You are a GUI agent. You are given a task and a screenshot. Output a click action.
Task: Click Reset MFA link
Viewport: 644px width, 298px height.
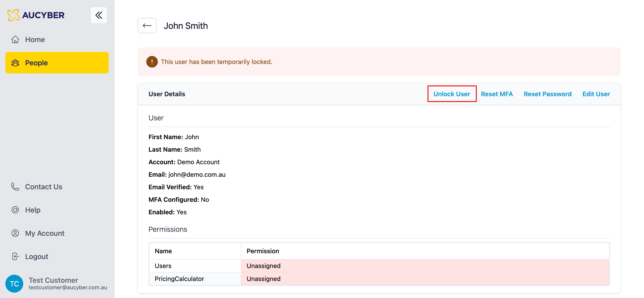click(x=496, y=94)
